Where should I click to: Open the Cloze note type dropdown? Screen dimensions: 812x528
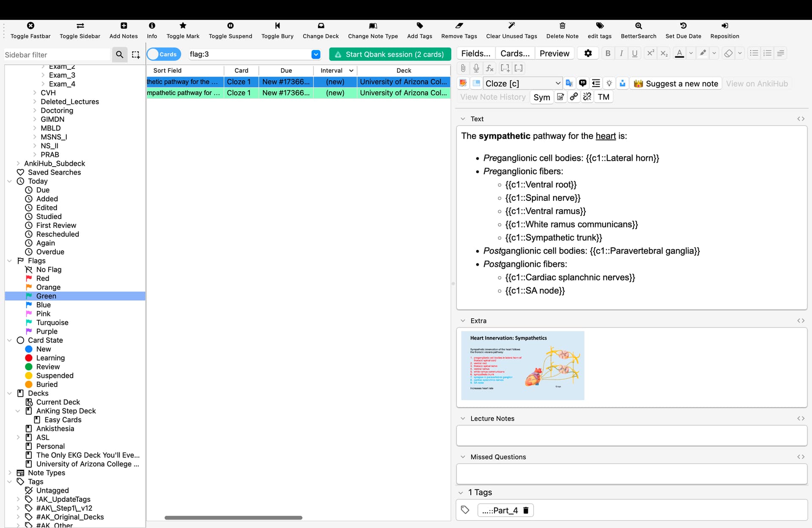click(522, 83)
